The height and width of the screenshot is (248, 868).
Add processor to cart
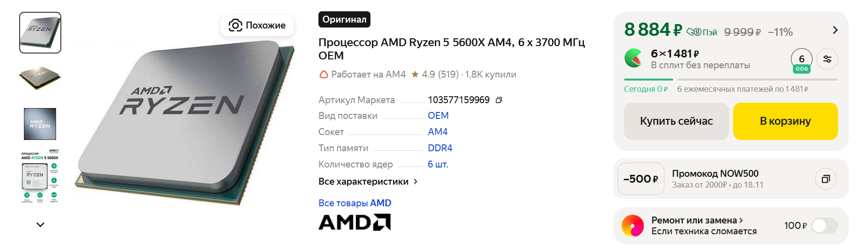(x=785, y=121)
